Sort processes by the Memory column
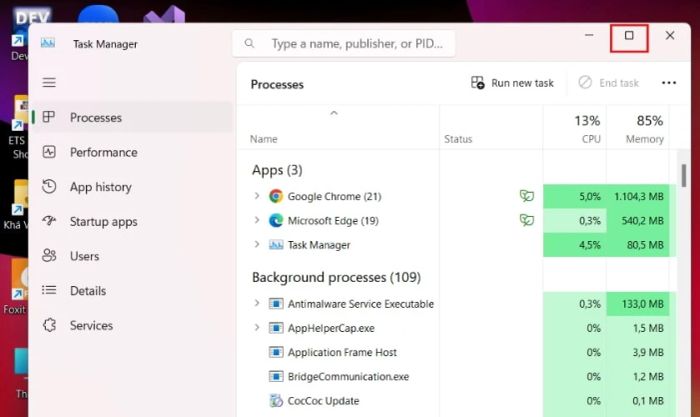 [x=644, y=129]
